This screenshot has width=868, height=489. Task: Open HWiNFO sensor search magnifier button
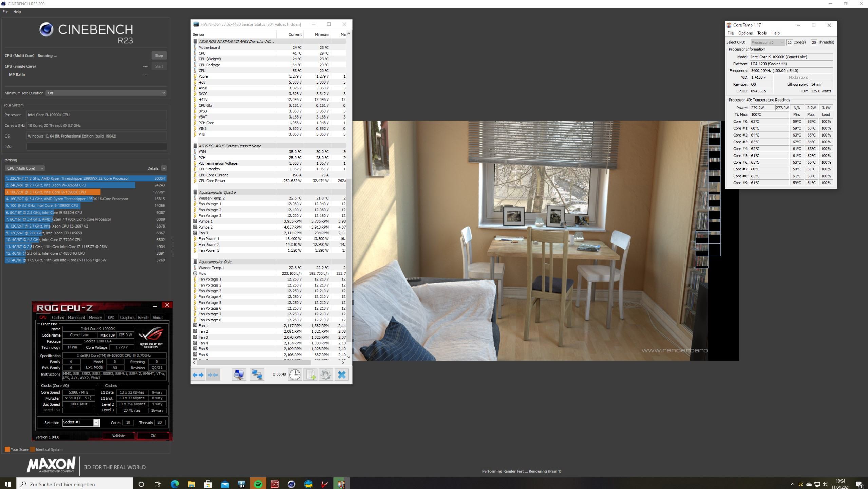[x=239, y=375]
